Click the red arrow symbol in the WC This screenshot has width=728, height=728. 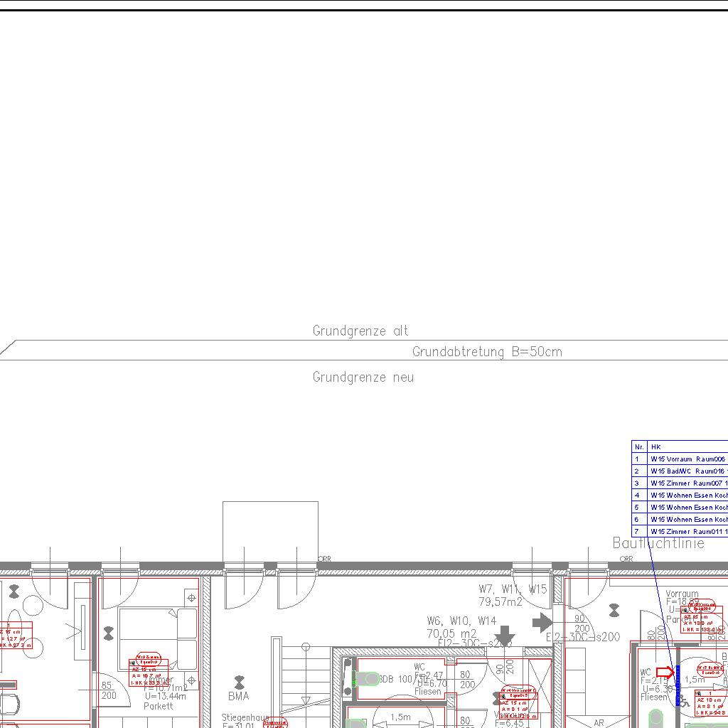pos(665,672)
